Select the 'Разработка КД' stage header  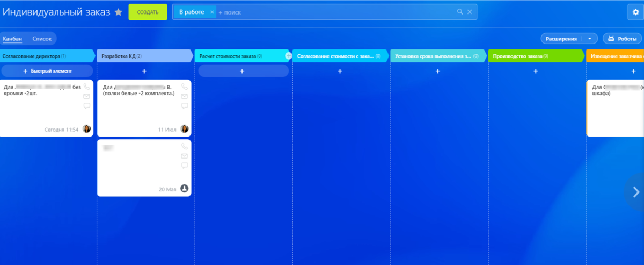click(145, 56)
